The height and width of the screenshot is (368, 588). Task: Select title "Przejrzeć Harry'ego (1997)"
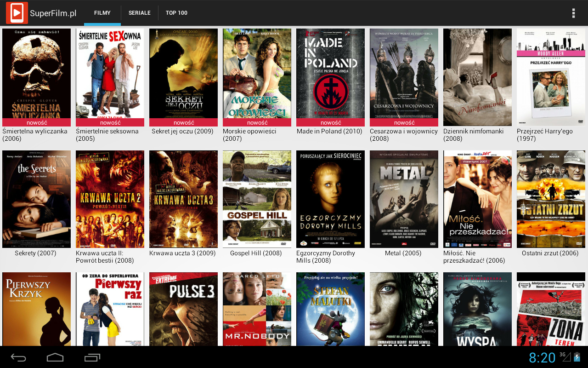click(x=545, y=135)
